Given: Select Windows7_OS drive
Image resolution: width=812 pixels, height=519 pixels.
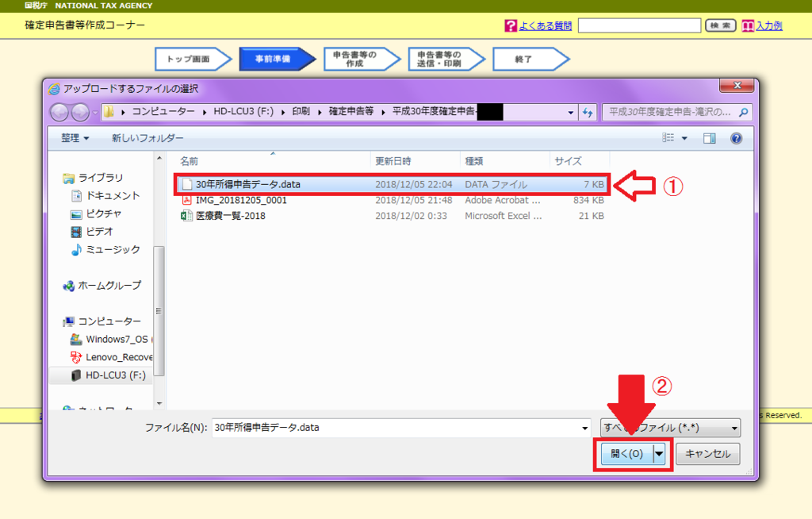Looking at the screenshot, I should (111, 339).
